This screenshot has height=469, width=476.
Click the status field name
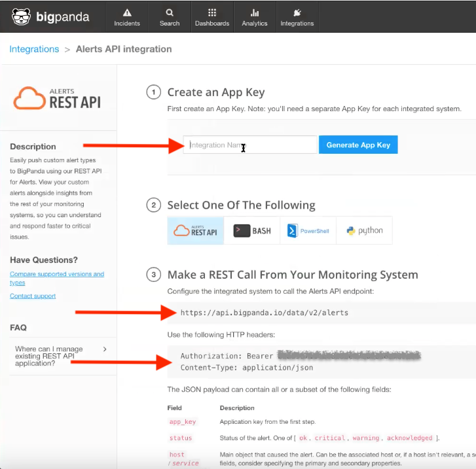click(x=181, y=438)
